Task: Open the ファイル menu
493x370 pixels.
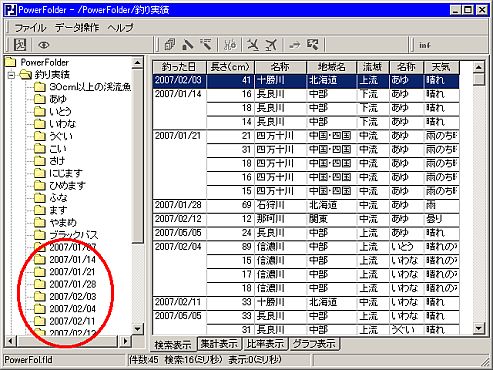Action: 30,27
